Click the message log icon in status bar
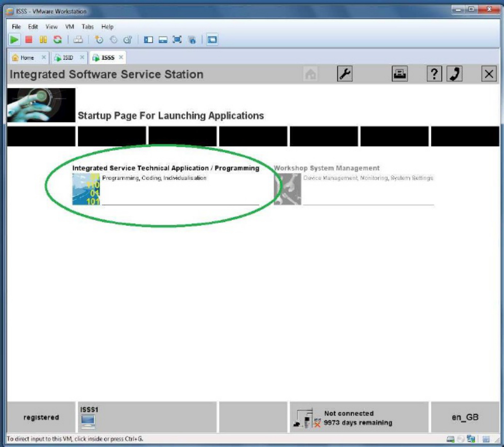504x447 pixels. (486, 439)
